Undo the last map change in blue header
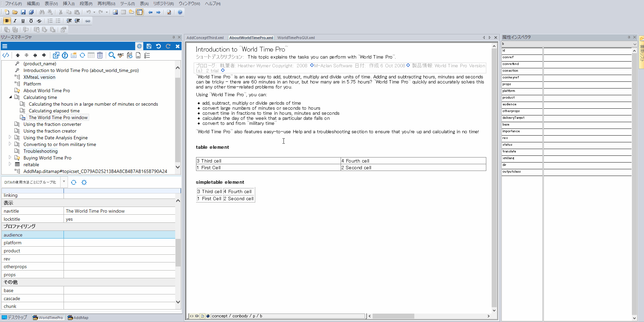Image resolution: width=644 pixels, height=322 pixels. (158, 46)
